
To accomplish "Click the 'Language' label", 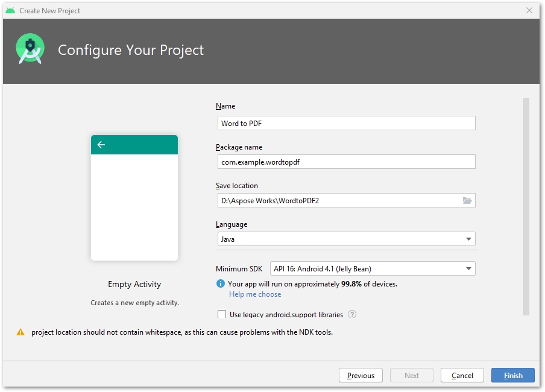I will pos(232,224).
